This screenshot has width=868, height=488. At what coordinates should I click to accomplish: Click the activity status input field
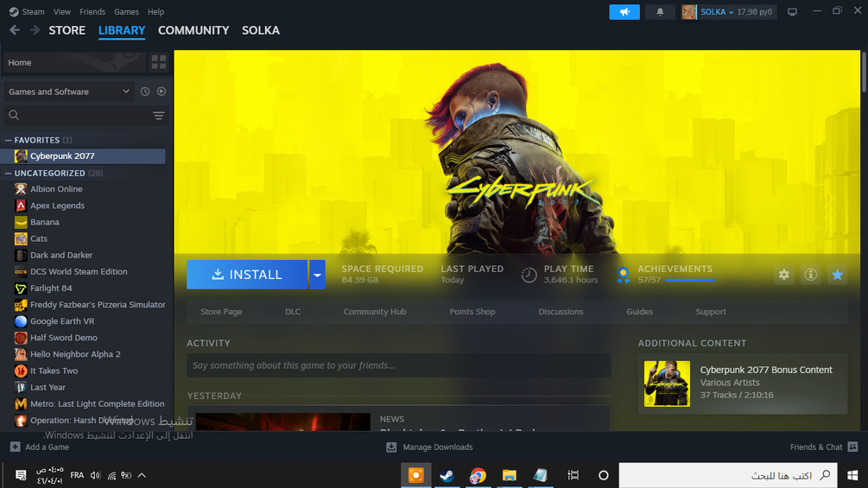pos(398,365)
